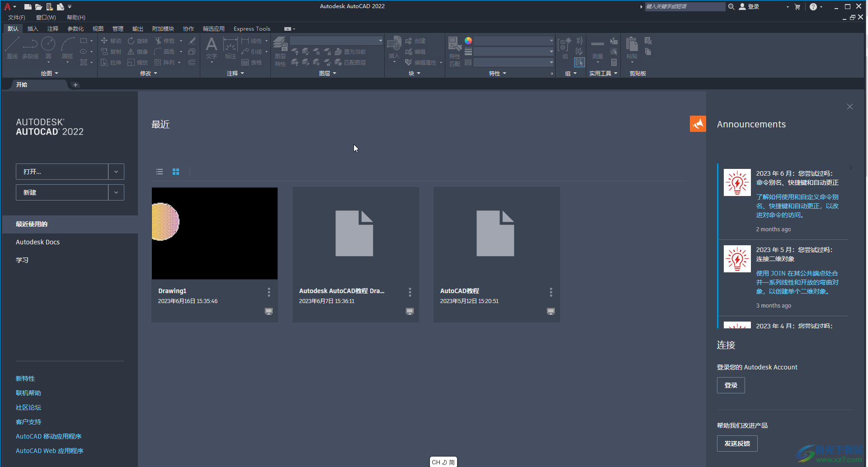This screenshot has height=467, width=868.
Task: Open options menu for Drawing1 card
Action: [x=269, y=292]
